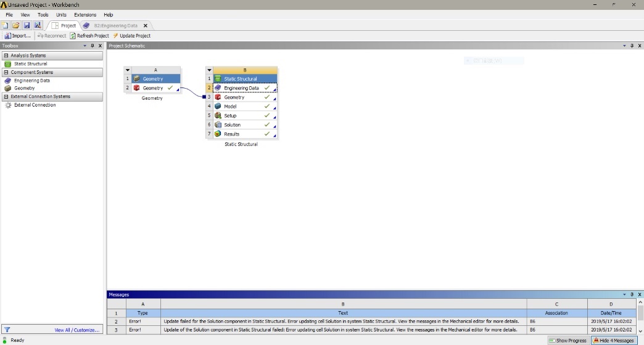Click the Open project folder icon
644x345 pixels.
16,25
